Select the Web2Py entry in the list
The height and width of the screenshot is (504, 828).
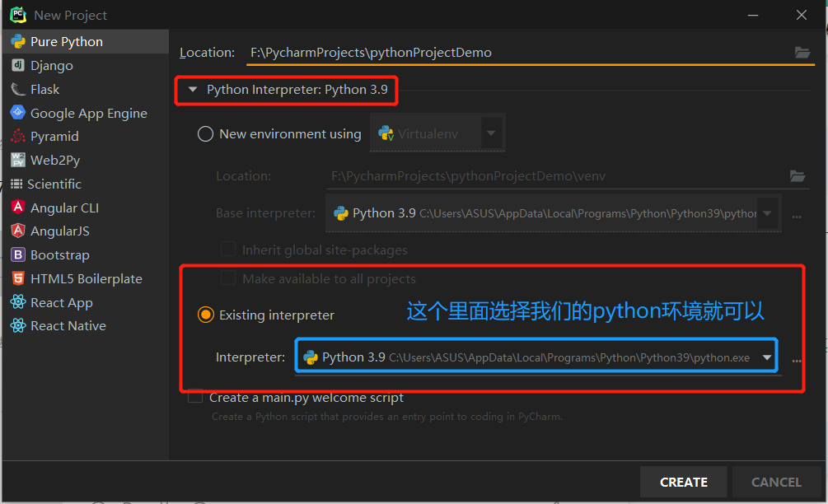[x=86, y=160]
